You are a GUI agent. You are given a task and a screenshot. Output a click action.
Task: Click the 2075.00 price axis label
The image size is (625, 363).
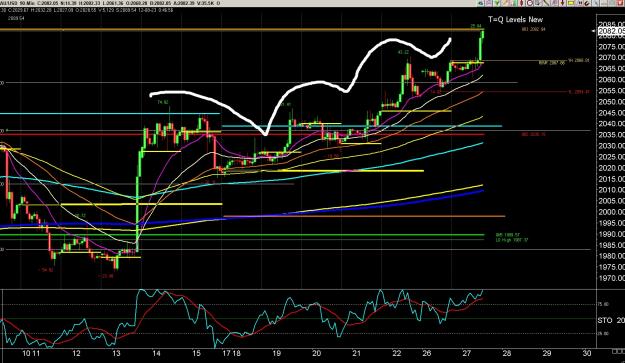point(611,47)
